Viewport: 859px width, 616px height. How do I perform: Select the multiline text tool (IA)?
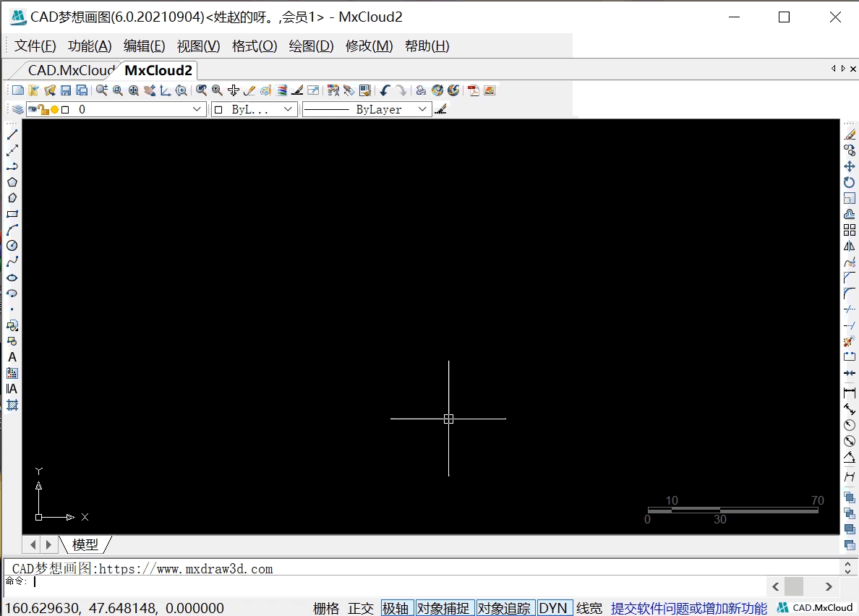12,389
